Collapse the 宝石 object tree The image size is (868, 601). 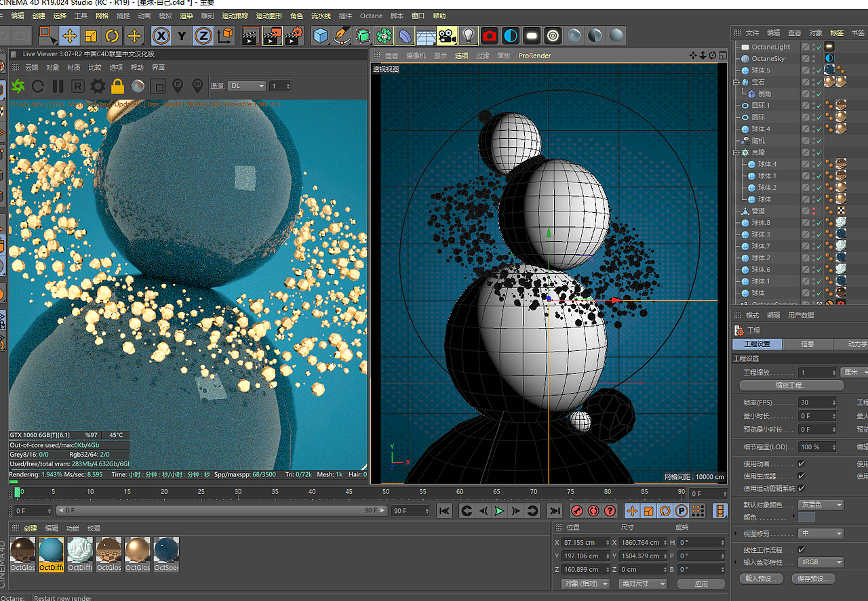point(736,82)
